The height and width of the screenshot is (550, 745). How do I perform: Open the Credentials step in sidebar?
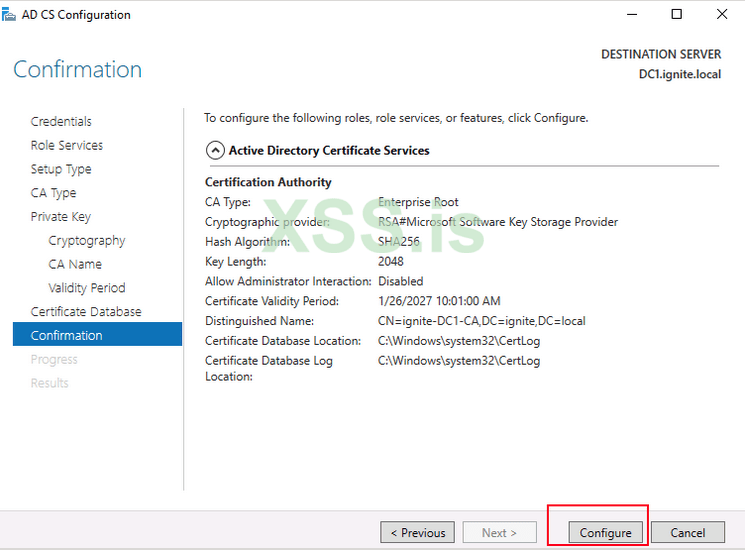(61, 122)
